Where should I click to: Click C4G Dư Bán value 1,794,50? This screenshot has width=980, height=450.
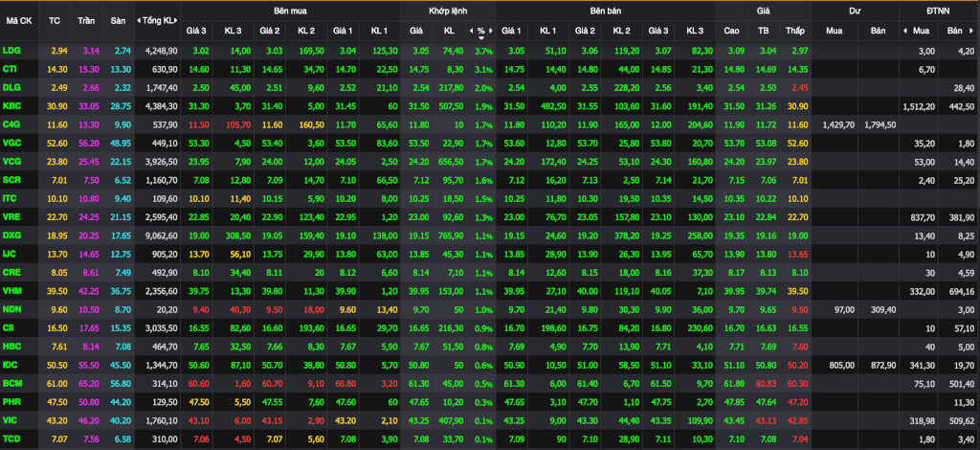[880, 125]
